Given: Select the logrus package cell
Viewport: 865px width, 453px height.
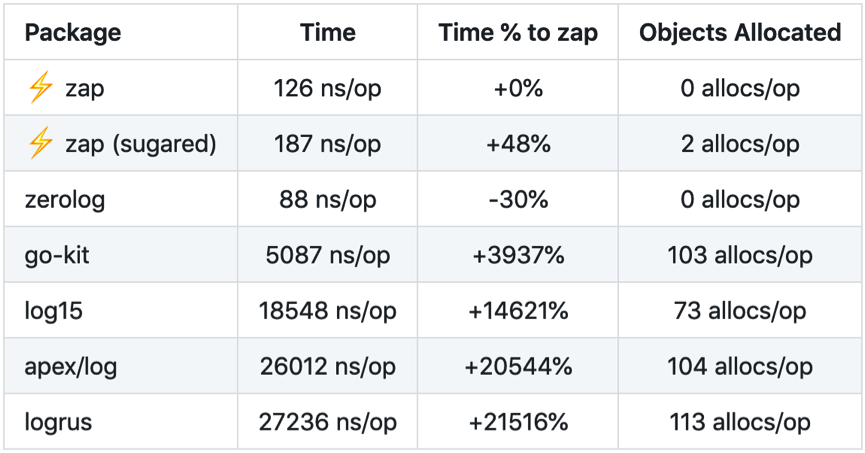Looking at the screenshot, I should coord(58,422).
